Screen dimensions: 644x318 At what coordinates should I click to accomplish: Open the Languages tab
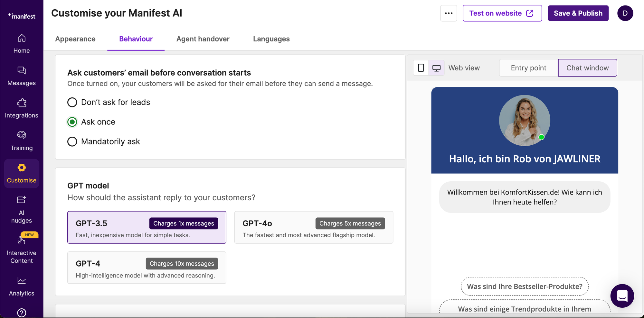pyautogui.click(x=271, y=39)
